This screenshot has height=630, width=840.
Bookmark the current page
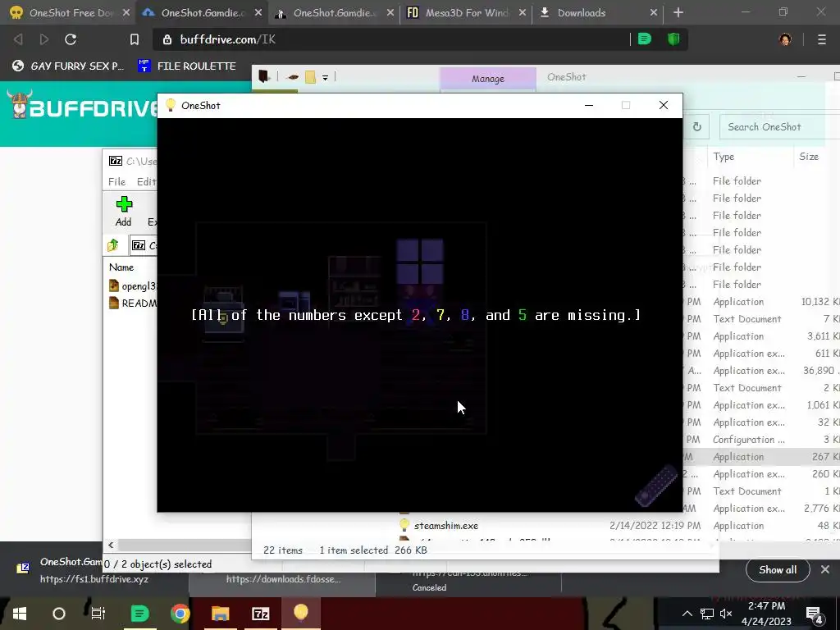(135, 39)
